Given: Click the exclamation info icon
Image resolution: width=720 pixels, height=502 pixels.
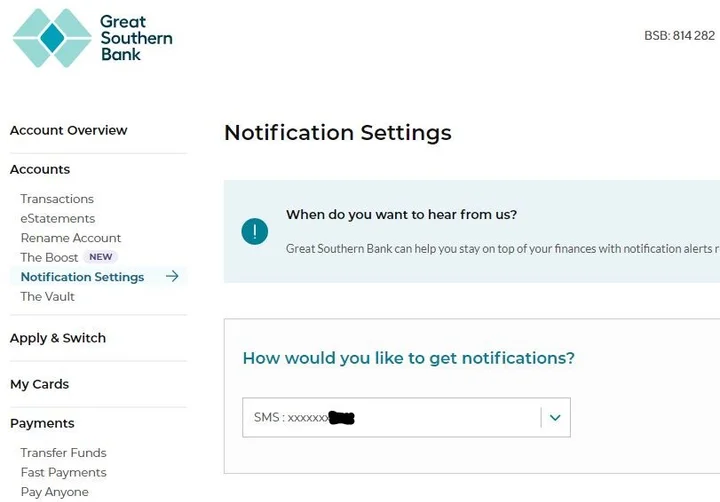Looking at the screenshot, I should click(x=255, y=232).
